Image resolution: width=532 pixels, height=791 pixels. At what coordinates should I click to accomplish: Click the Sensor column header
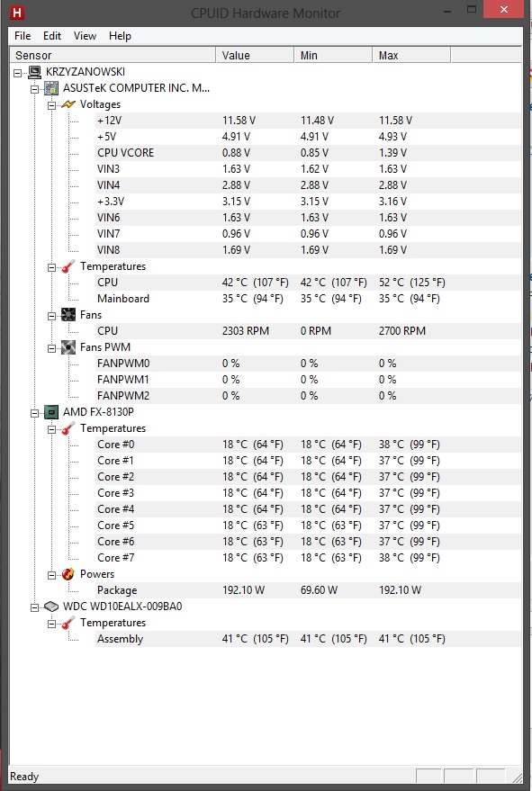tap(113, 56)
